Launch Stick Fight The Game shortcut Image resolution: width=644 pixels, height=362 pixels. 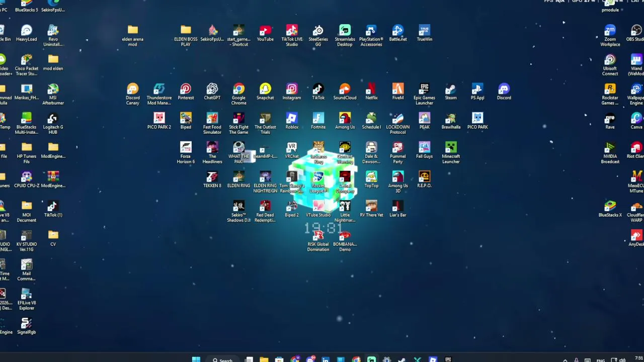(x=238, y=123)
